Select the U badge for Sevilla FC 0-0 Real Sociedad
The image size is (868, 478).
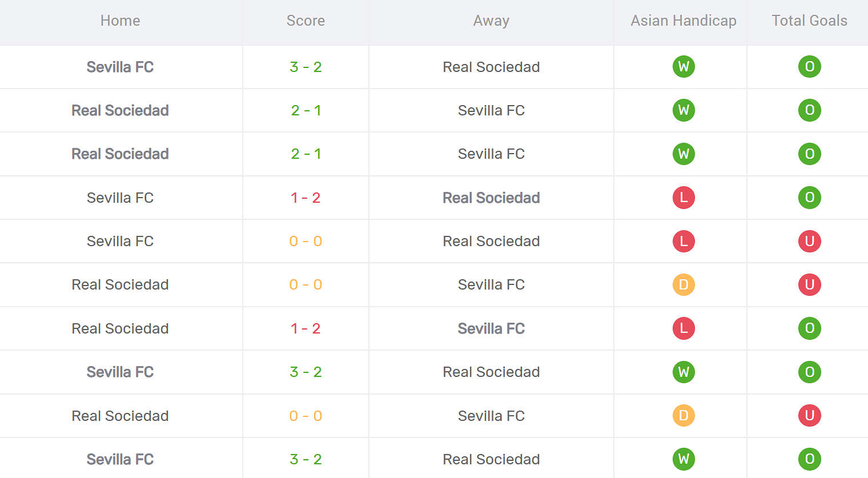click(x=809, y=241)
